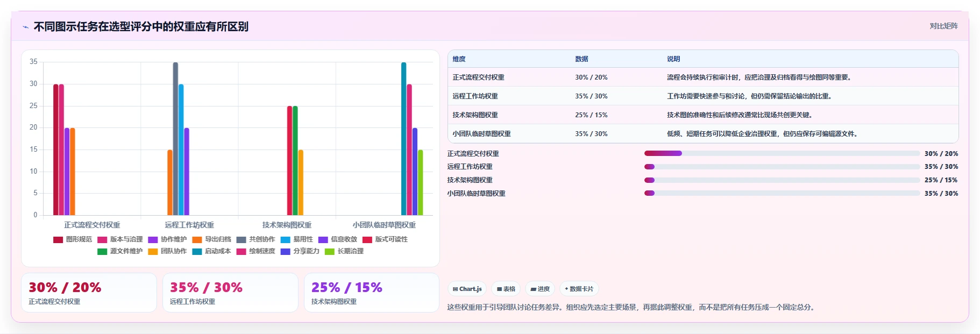
Task: Click the description starting 低频、短期任务
Action: (763, 134)
